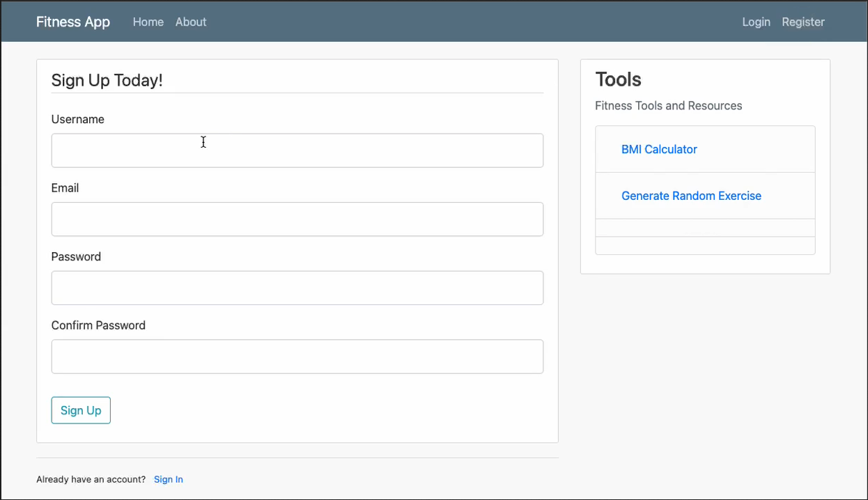Open the About page
The height and width of the screenshot is (500, 868).
coord(191,22)
